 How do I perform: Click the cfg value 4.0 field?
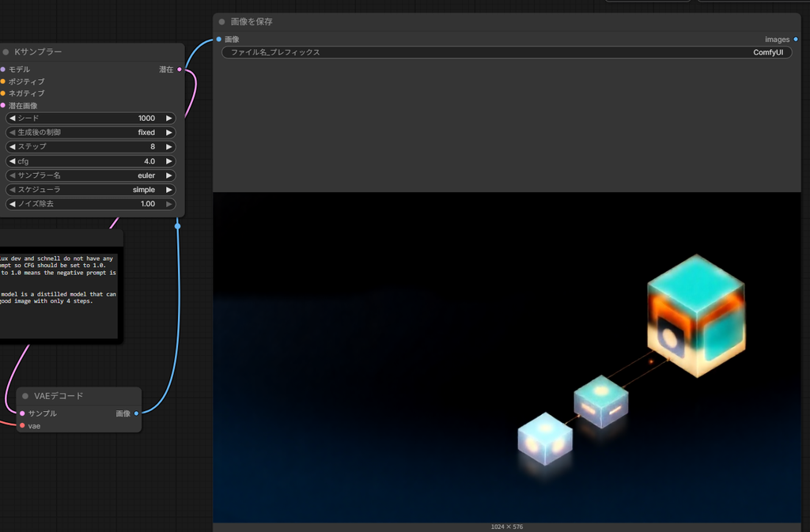coord(90,161)
